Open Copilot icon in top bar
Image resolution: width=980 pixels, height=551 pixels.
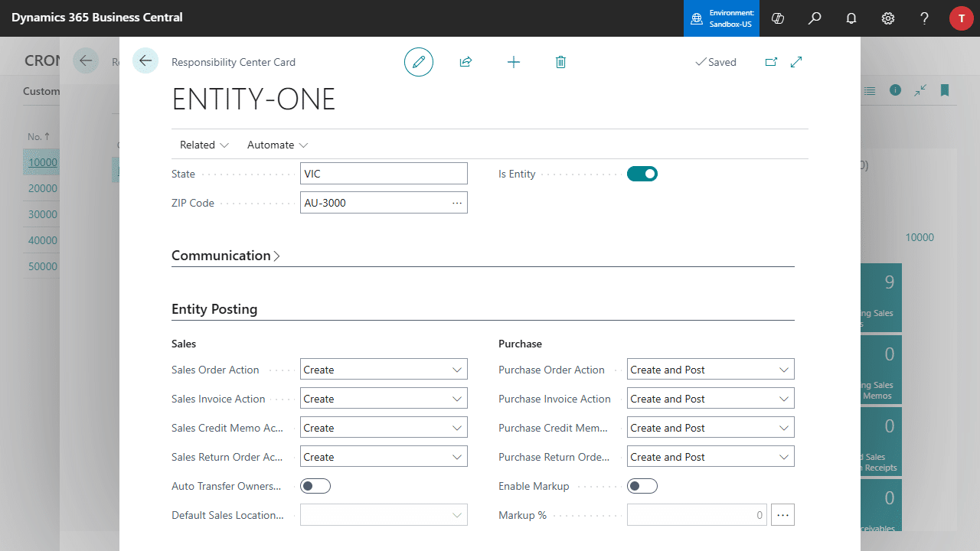point(778,18)
